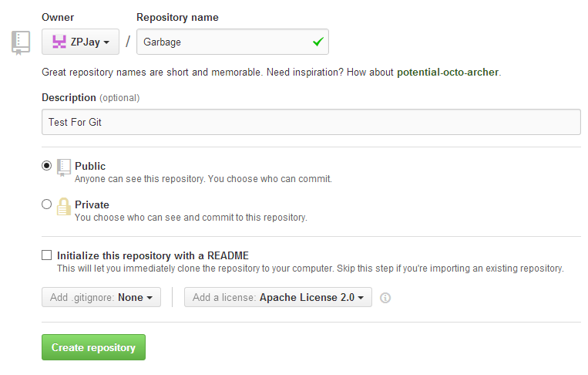Screen dimensions: 588x375
Task: Click the Private lock icon
Action: pyautogui.click(x=64, y=206)
